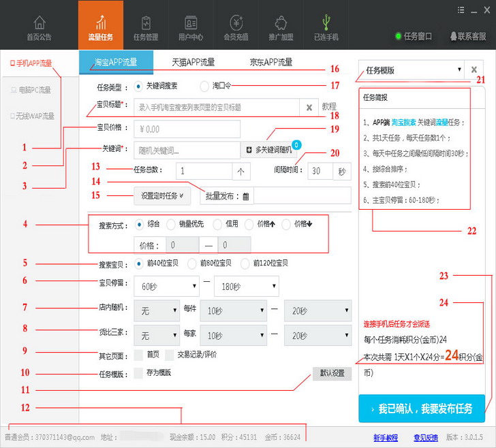Screen dimensions: 496x448
Task: Click 默认设置 button
Action: pos(332,373)
